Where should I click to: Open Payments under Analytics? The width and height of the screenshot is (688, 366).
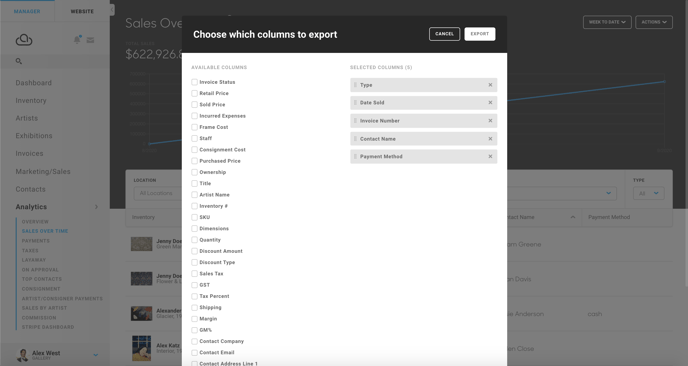point(36,241)
